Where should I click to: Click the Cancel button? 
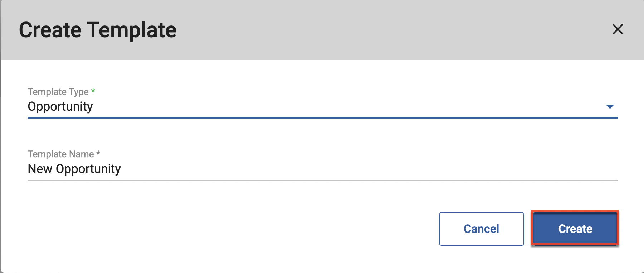tap(481, 229)
